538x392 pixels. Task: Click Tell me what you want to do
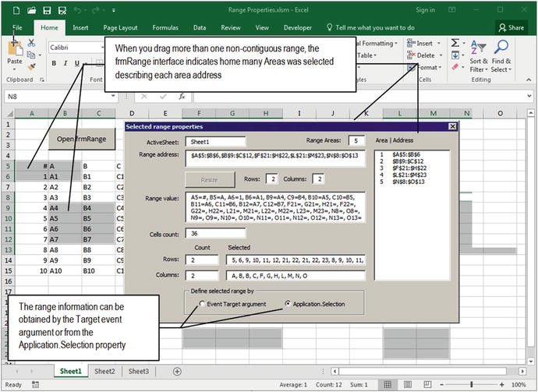coord(370,28)
